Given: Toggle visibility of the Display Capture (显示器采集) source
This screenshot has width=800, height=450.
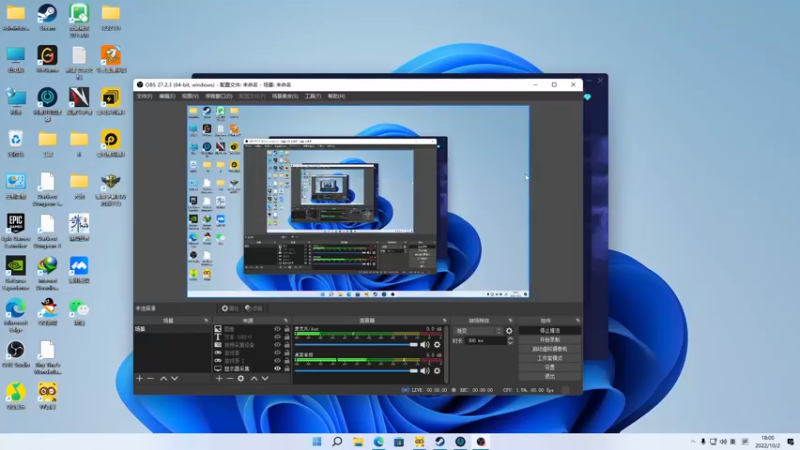Looking at the screenshot, I should (278, 368).
